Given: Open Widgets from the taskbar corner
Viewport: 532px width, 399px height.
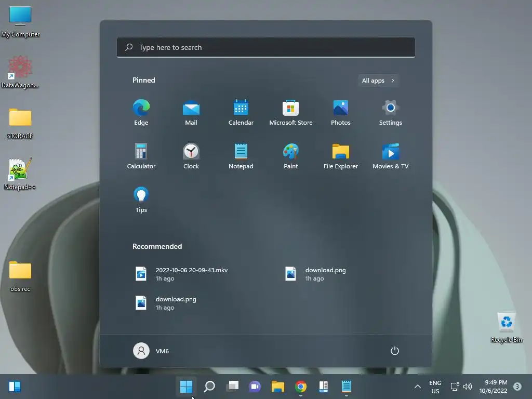Looking at the screenshot, I should [x=15, y=387].
